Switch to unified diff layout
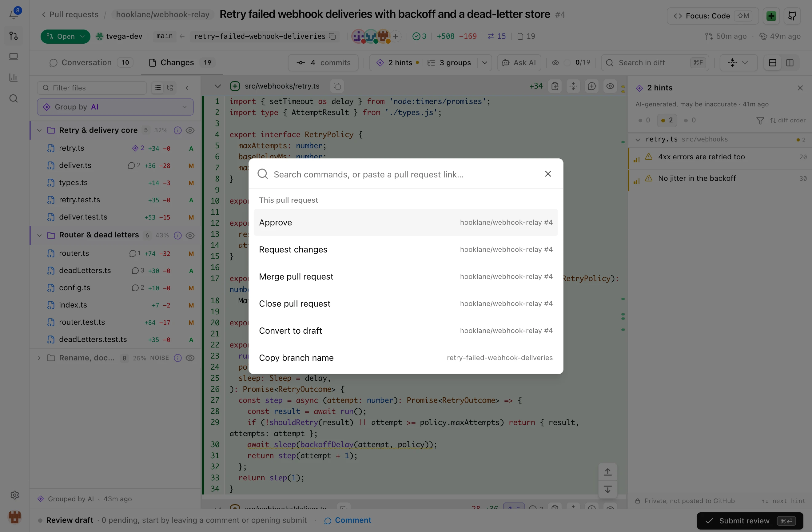This screenshot has width=812, height=532. [x=772, y=63]
